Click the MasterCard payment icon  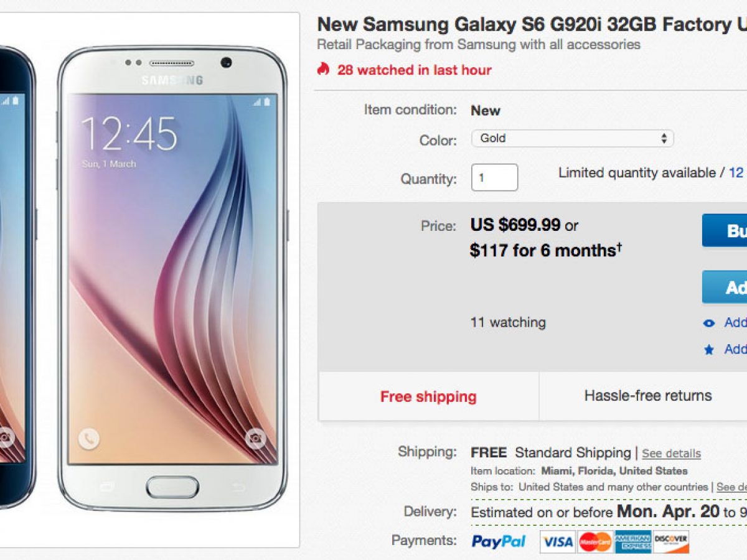coord(595,542)
